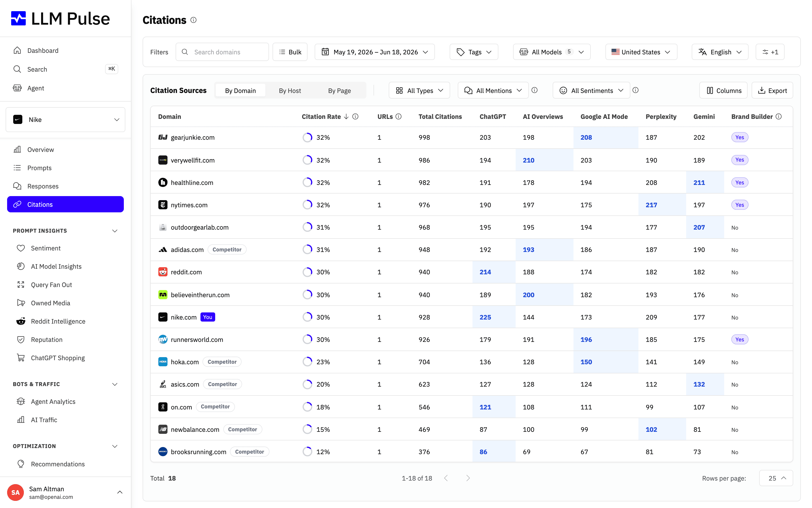Click the info icon next to All Mentions
812x508 pixels.
(534, 90)
